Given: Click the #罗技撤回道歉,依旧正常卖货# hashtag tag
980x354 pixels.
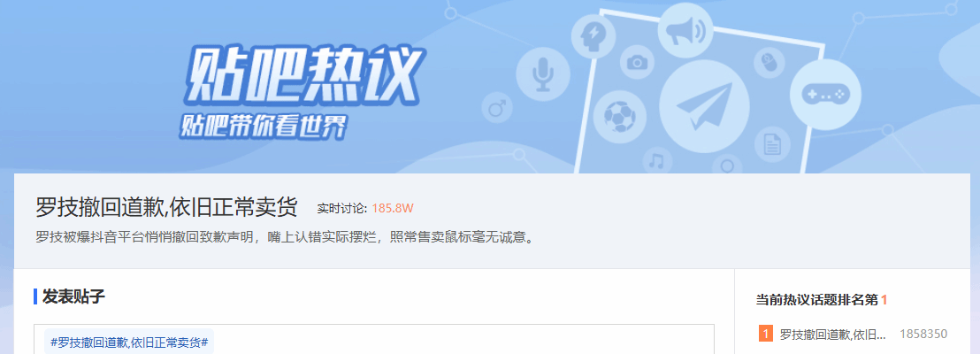Looking at the screenshot, I should point(129,342).
